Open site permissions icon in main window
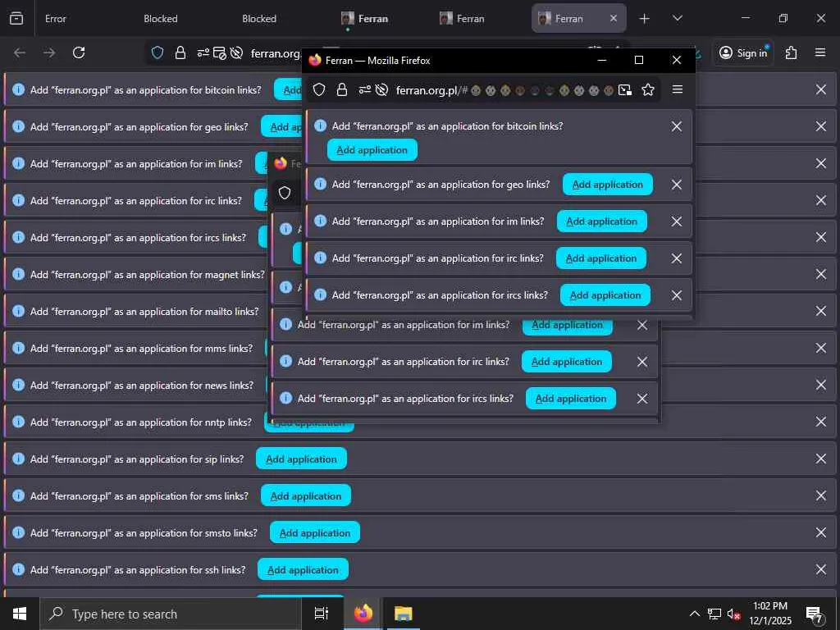The width and height of the screenshot is (840, 630). pyautogui.click(x=203, y=52)
